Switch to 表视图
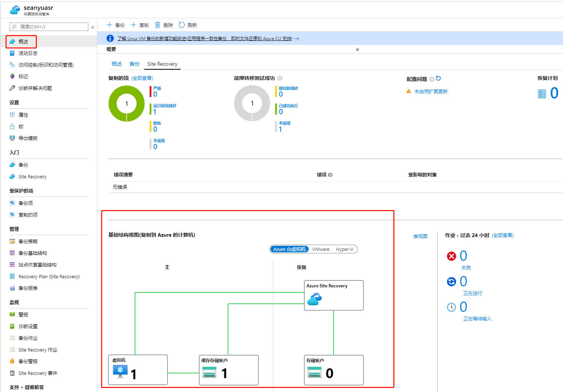This screenshot has width=563, height=392. click(420, 236)
